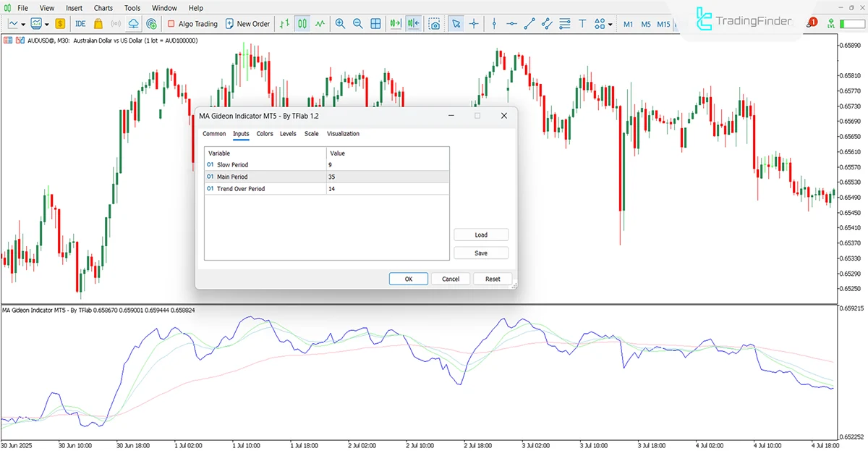Select the Text insertion tool
The width and height of the screenshot is (868, 451).
point(582,23)
